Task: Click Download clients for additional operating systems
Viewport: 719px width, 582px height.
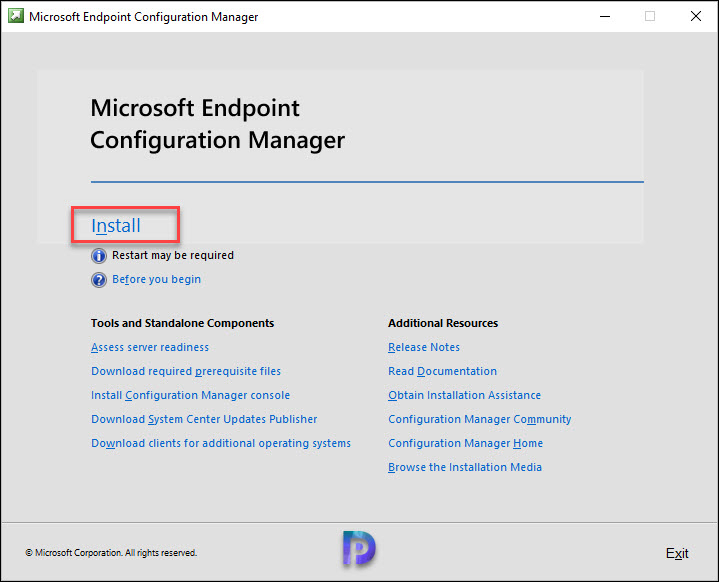Action: coord(221,443)
